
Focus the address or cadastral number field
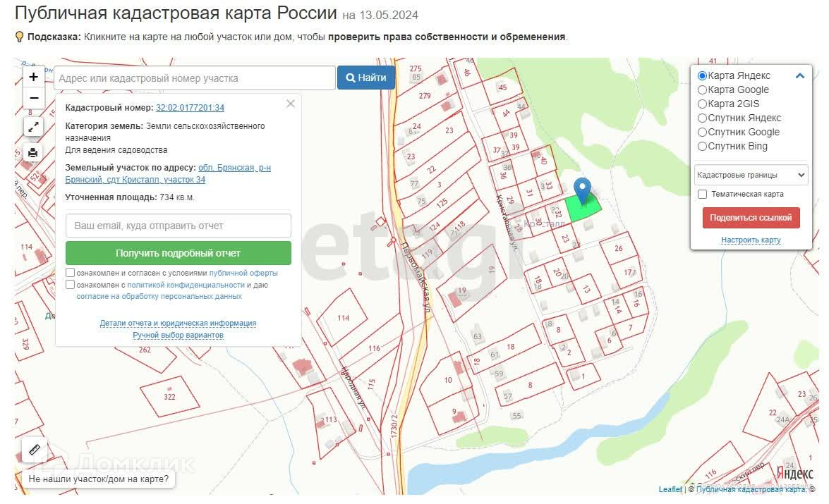[195, 78]
